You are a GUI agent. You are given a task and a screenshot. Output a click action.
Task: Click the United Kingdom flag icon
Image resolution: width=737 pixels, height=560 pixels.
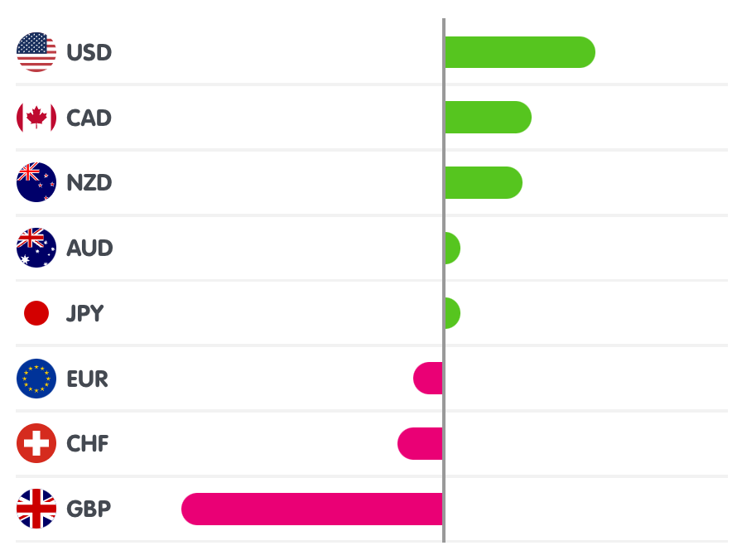(36, 509)
